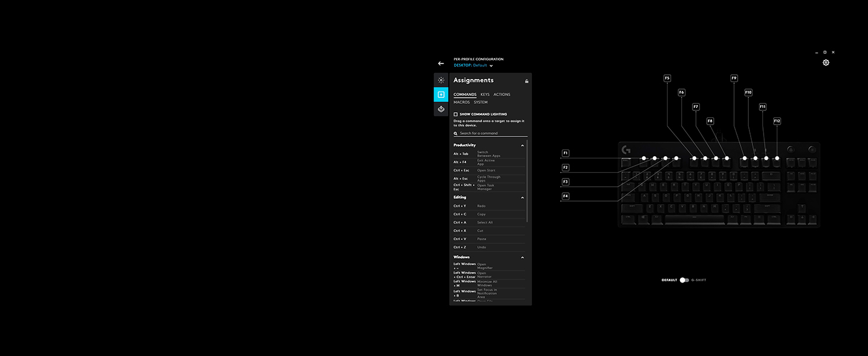Switch to the Keys tab
868x356 pixels.
coord(485,95)
